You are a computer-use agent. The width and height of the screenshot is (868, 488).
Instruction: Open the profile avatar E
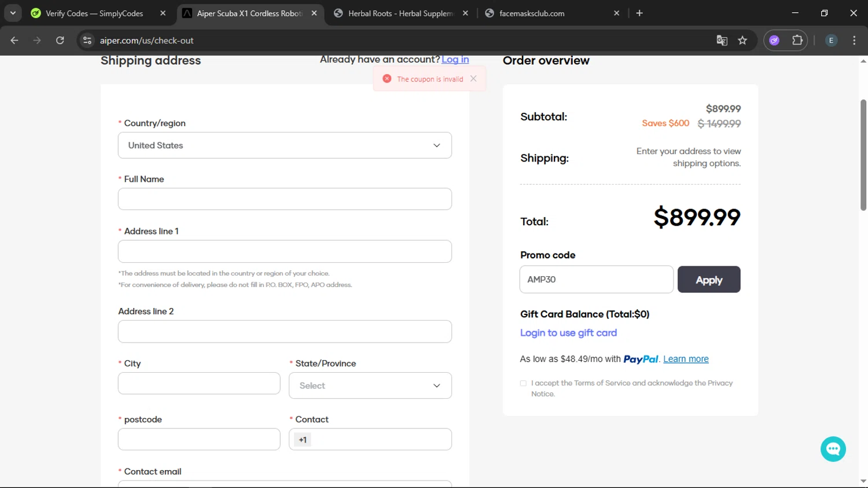click(831, 41)
